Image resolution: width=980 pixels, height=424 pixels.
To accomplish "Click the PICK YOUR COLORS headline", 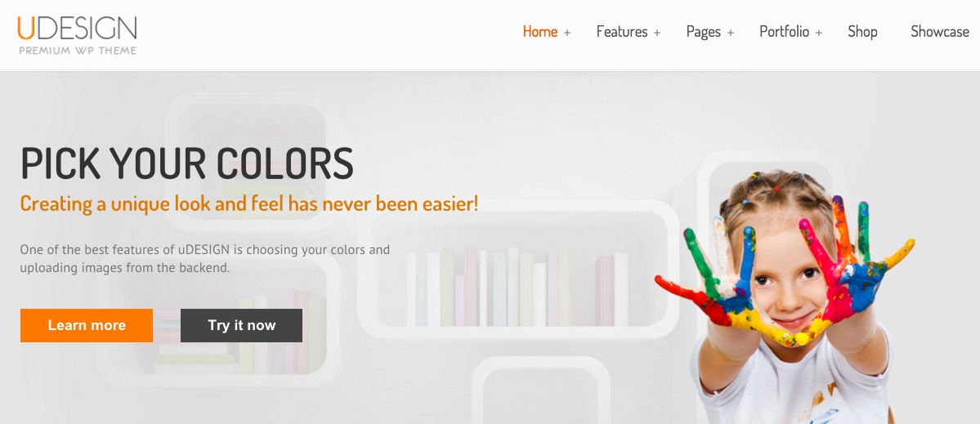I will 187,163.
